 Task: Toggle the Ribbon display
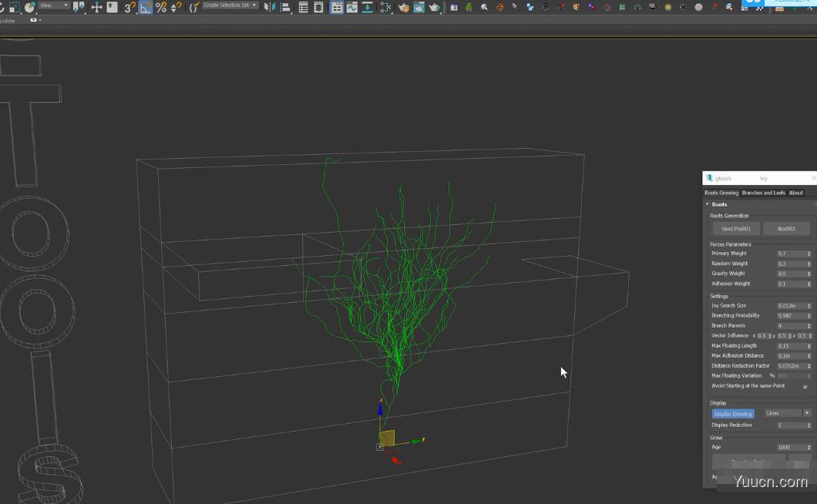point(337,7)
